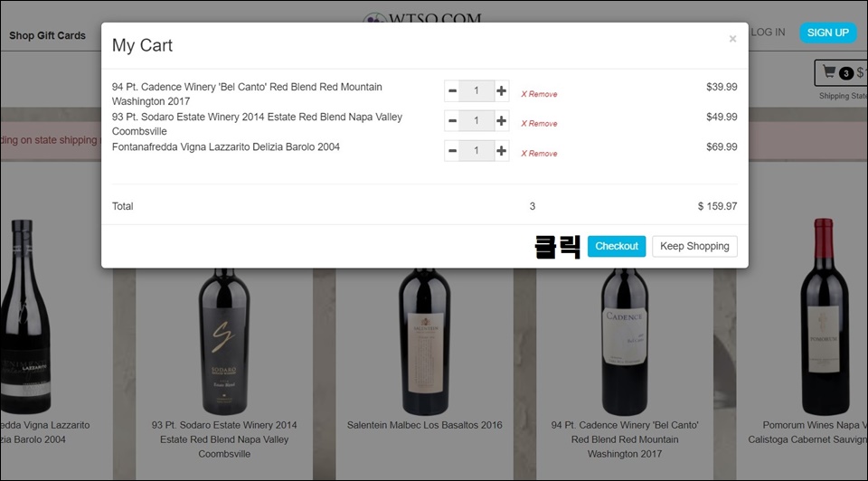Image resolution: width=868 pixels, height=481 pixels.
Task: Click cart item name Fontanafredda Vigna Lazzarito Delizia
Action: (x=226, y=146)
